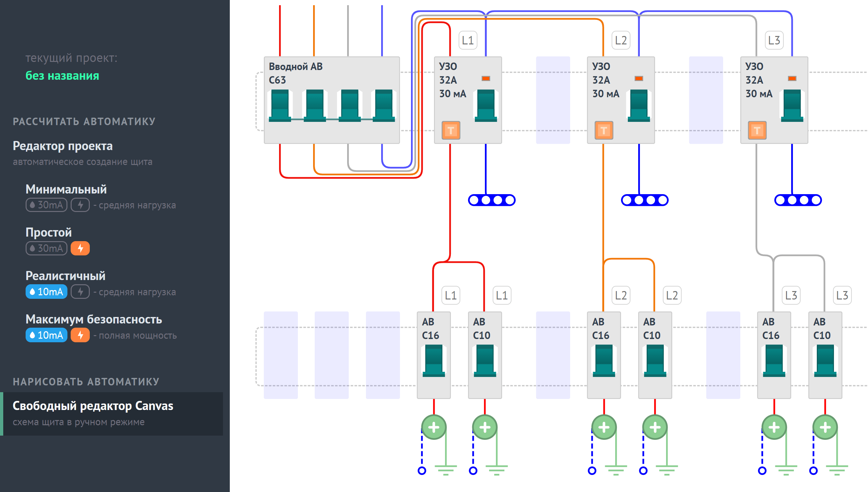The height and width of the screenshot is (492, 868).
Task: Toggle the switch lever on L2 УЗО
Action: point(639,105)
